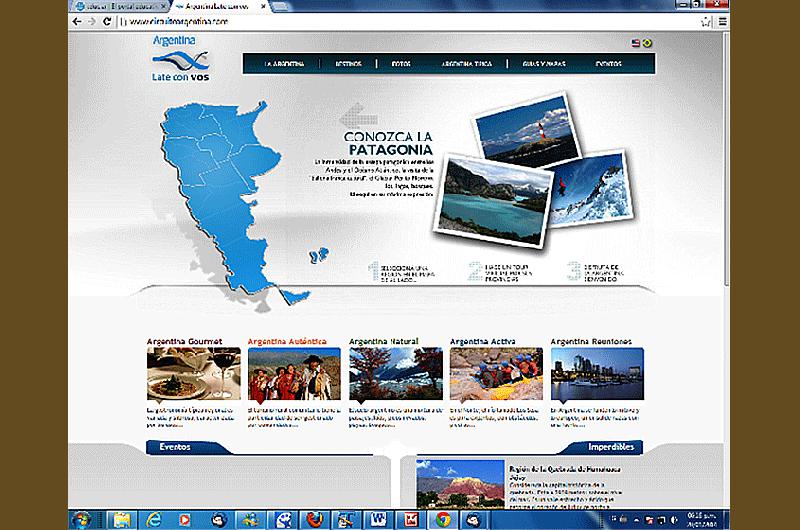Click the step 3 instruction text
Image resolution: width=800 pixels, height=530 pixels.
[x=595, y=273]
